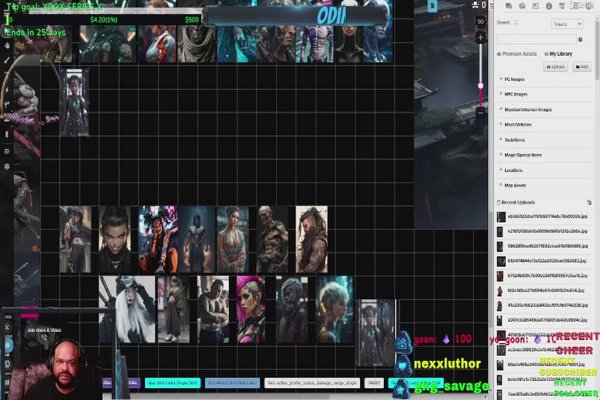Select the pink-haired woman token
This screenshot has height=400, width=600.
[251, 309]
